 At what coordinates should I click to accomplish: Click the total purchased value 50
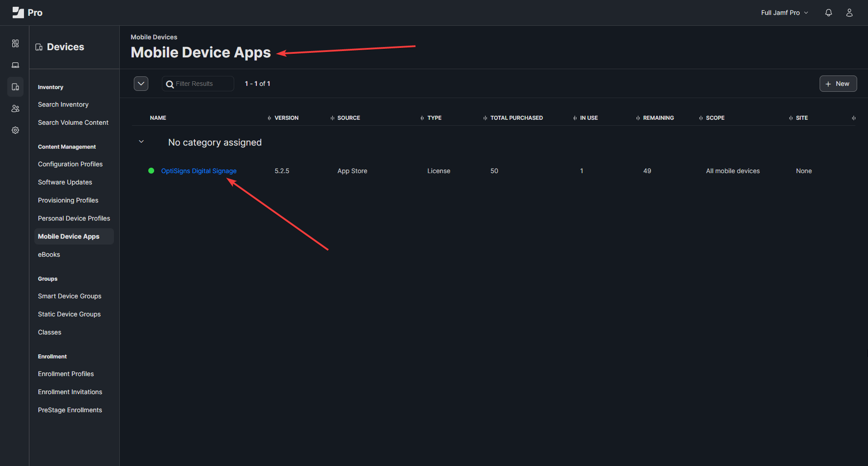pos(494,171)
